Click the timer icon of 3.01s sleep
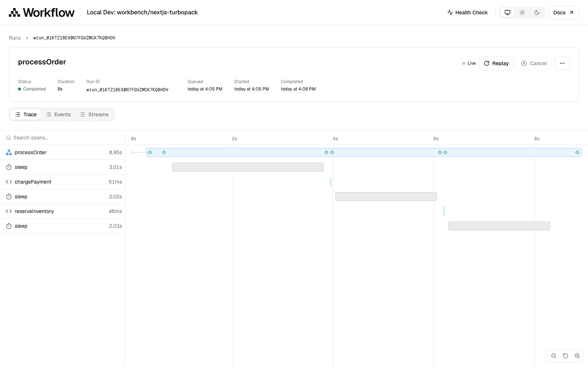Screen dimensions: 588x368 [9, 167]
